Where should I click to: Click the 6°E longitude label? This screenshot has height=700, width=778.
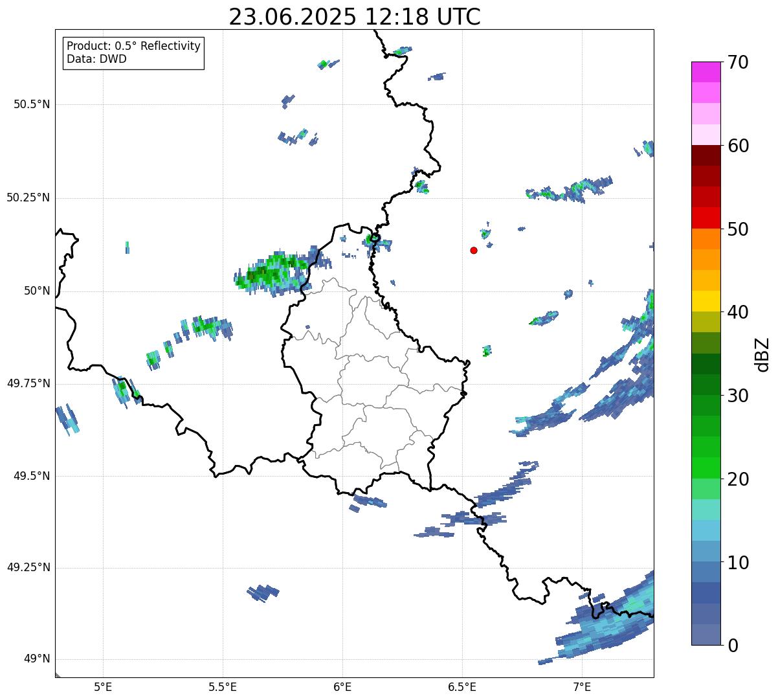click(x=342, y=686)
